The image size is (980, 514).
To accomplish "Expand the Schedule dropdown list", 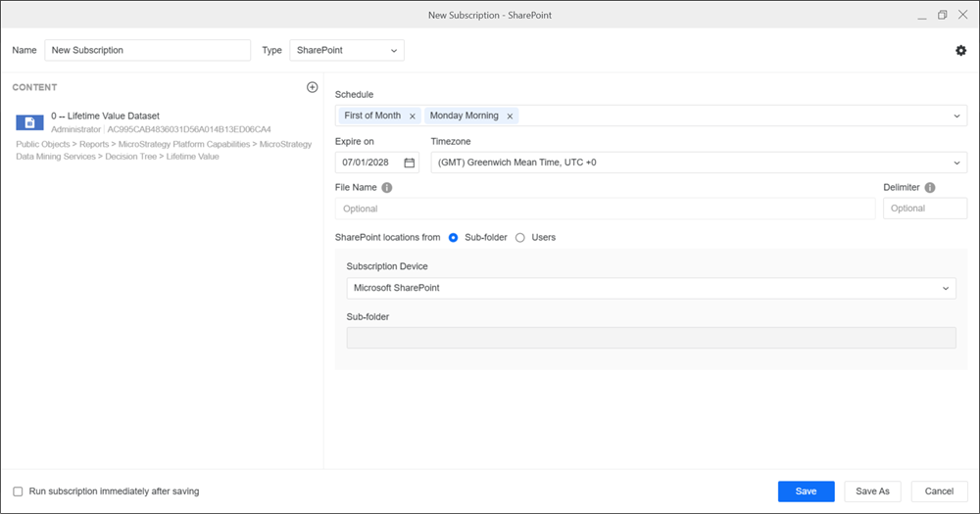I will [x=956, y=116].
